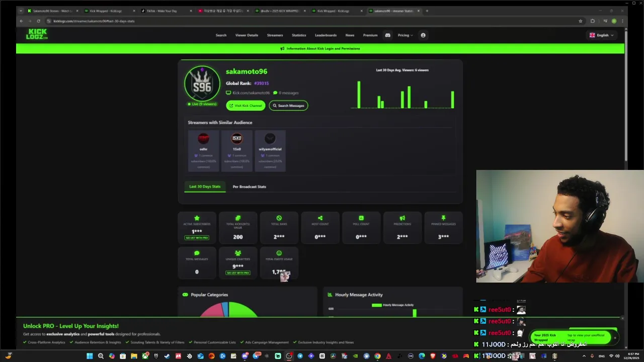Screen dimensions: 644x362
Task: Open the odhr similar streamer card
Action: (x=203, y=151)
